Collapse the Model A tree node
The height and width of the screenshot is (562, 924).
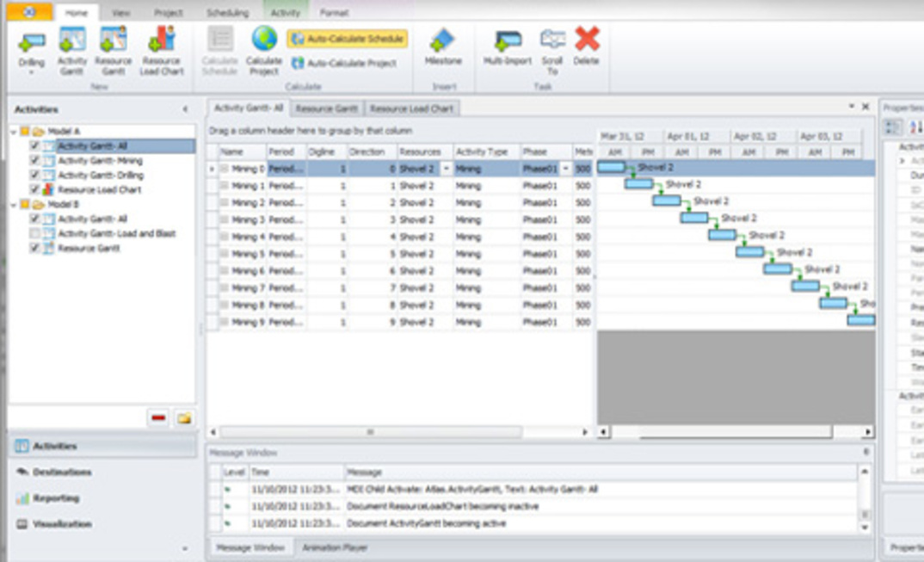pos(13,132)
